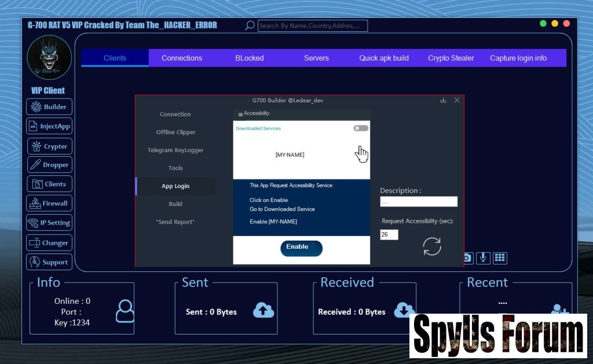Click the camera icon below the dialog

click(467, 258)
